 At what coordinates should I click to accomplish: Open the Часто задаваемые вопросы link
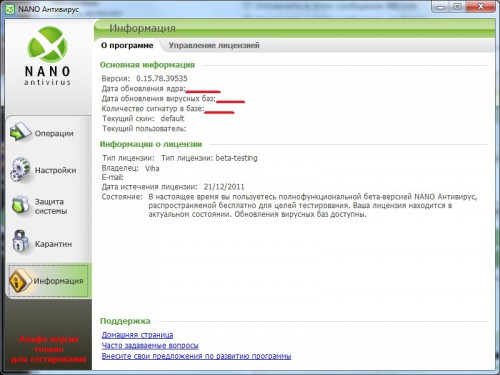(x=150, y=346)
